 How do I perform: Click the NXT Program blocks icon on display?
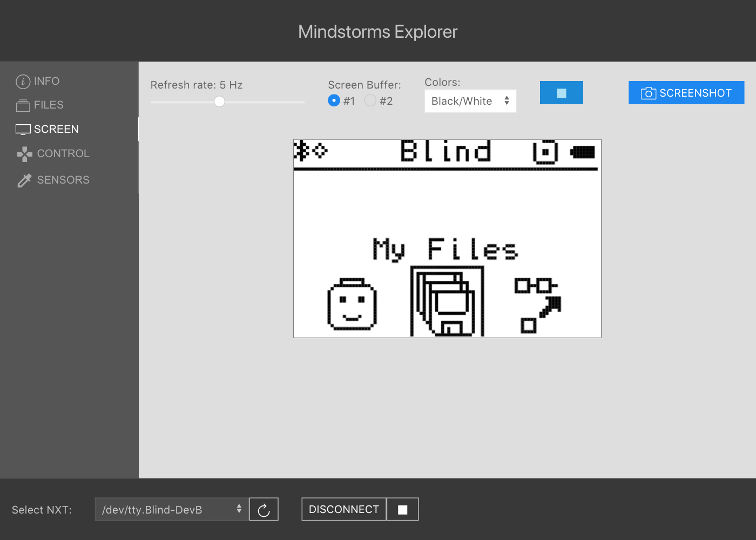point(537,305)
